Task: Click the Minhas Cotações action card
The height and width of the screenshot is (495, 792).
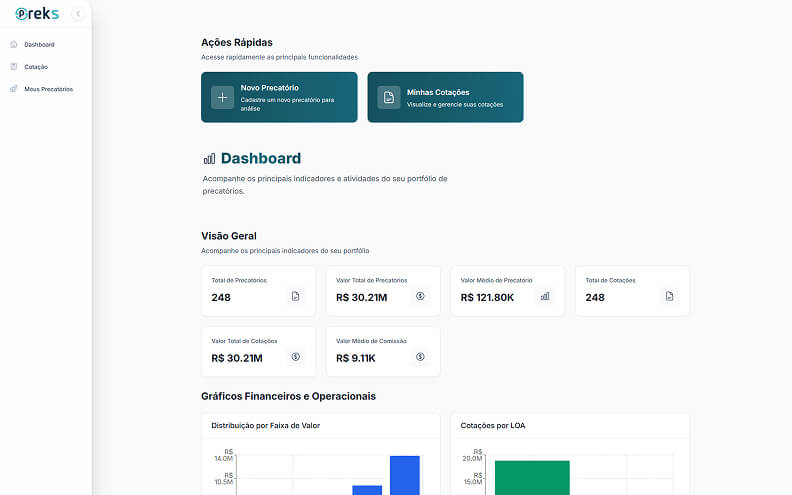Action: tap(445, 97)
